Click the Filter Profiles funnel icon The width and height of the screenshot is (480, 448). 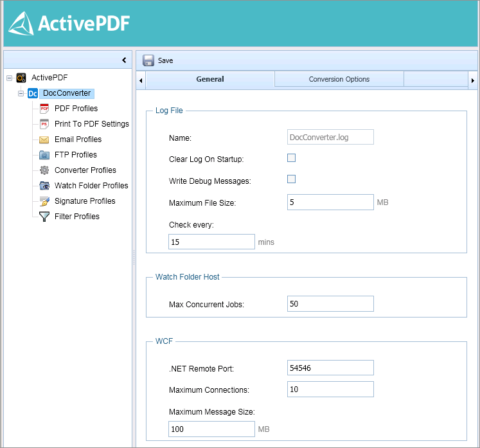tap(44, 217)
